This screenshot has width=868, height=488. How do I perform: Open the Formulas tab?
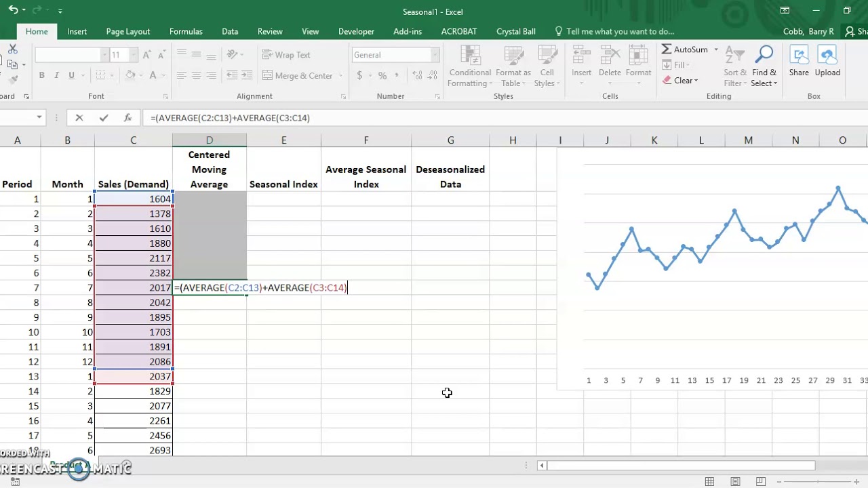pos(186,31)
